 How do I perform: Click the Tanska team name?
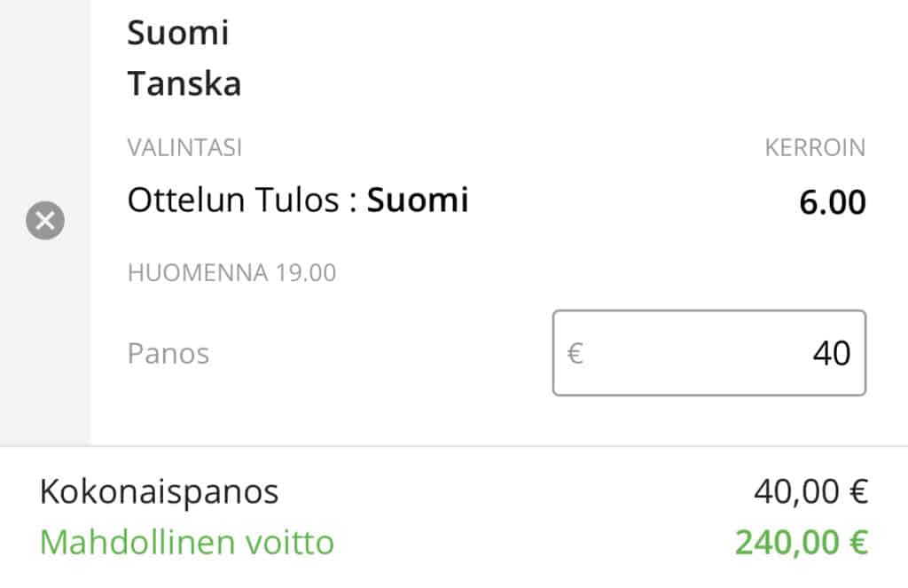click(184, 84)
